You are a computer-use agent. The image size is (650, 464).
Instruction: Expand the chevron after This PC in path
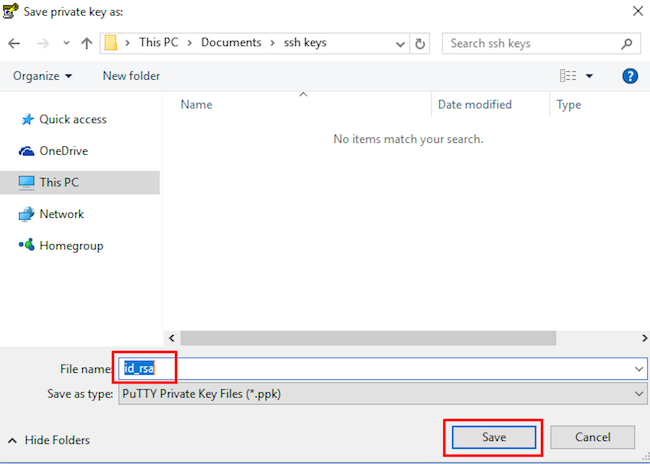pyautogui.click(x=189, y=43)
